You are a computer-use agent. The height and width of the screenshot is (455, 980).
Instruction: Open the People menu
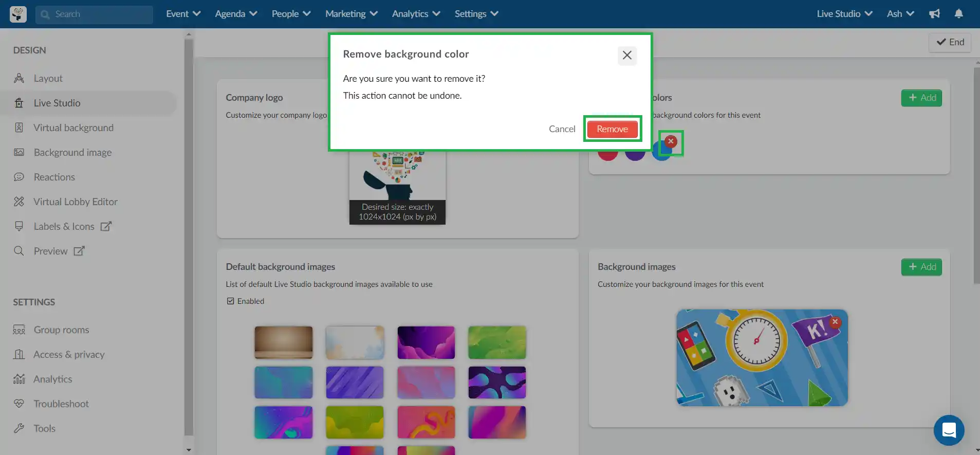click(291, 14)
